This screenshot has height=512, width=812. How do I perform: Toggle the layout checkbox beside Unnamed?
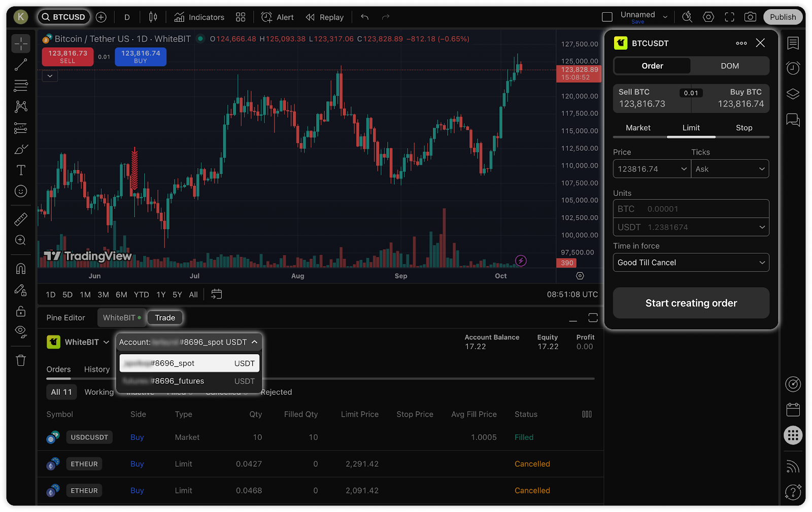607,17
